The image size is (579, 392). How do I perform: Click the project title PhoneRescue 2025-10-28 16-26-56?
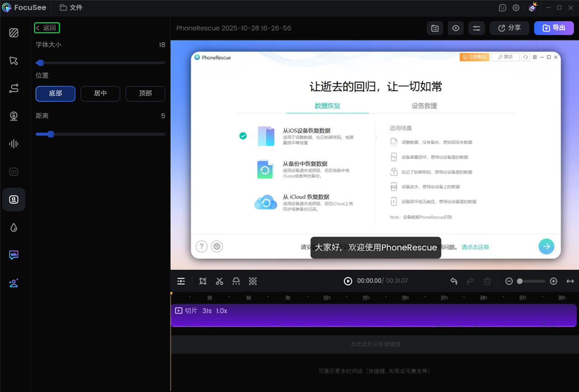coord(234,28)
